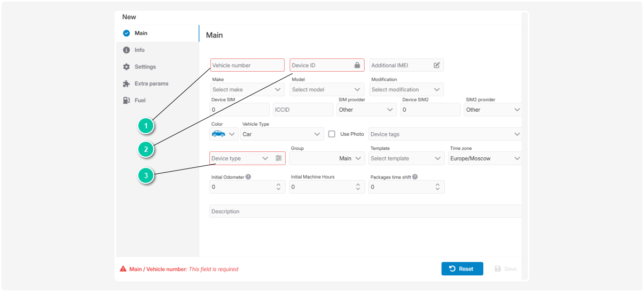
Task: Click the Initial Machine Hours stepper arrows
Action: tap(358, 187)
